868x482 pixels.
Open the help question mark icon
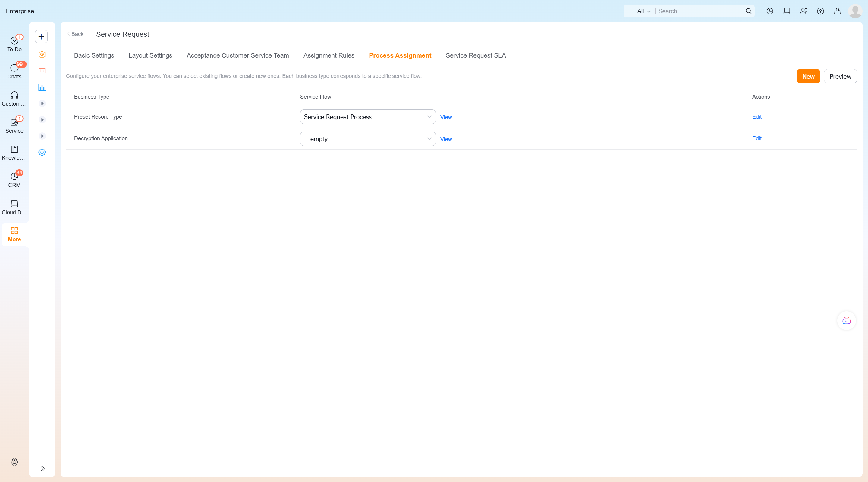820,11
